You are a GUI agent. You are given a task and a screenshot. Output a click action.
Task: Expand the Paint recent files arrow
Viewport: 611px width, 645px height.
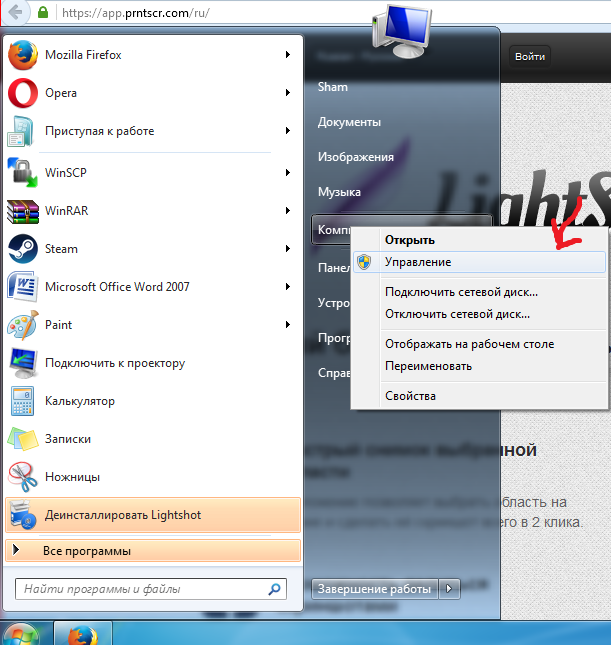tap(288, 325)
